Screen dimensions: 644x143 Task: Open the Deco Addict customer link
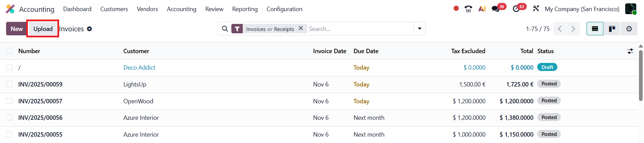[x=139, y=68]
